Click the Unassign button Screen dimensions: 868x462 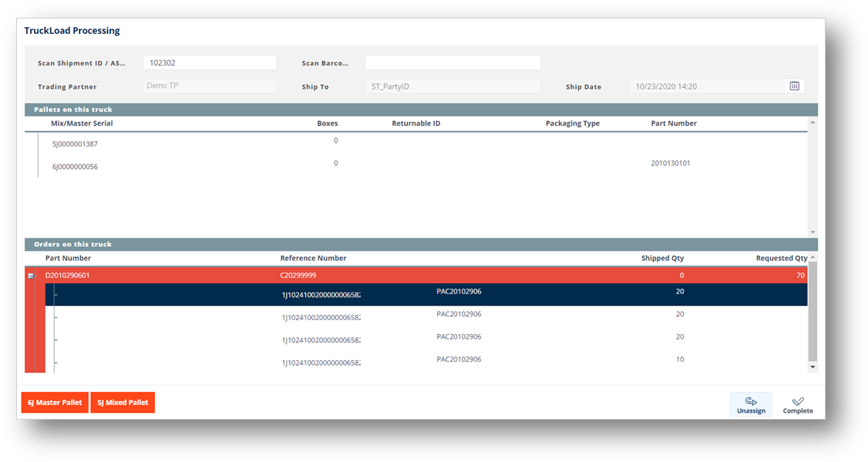tap(751, 405)
